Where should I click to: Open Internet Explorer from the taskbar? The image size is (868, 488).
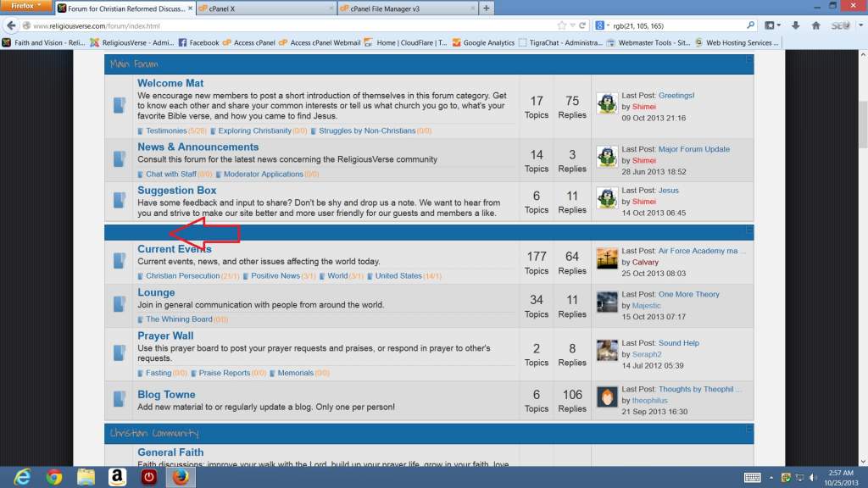coord(22,476)
